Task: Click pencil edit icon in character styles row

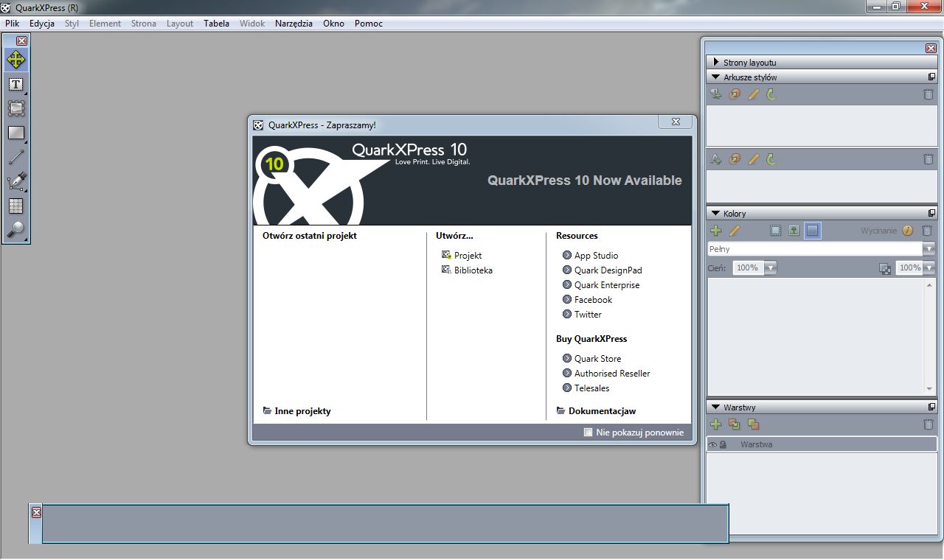Action: (x=753, y=158)
